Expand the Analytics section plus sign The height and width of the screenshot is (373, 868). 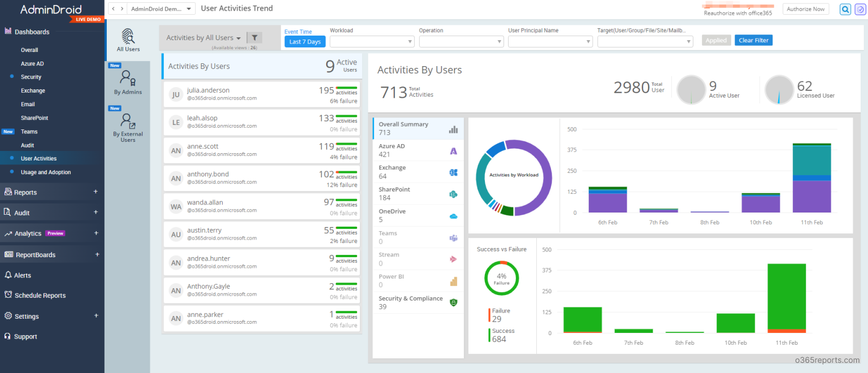coord(96,233)
